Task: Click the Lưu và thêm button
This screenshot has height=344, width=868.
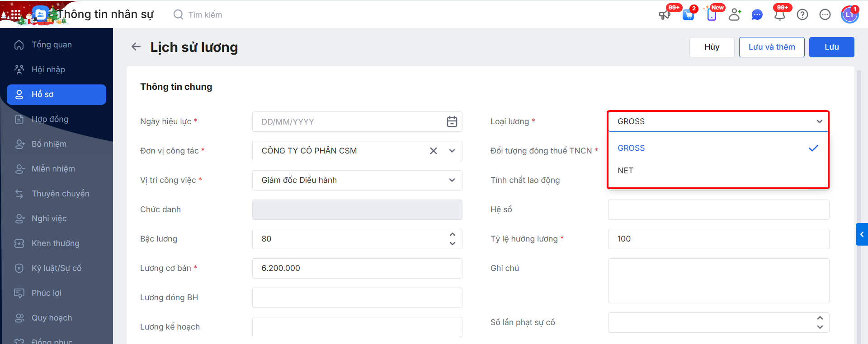Action: click(x=772, y=47)
